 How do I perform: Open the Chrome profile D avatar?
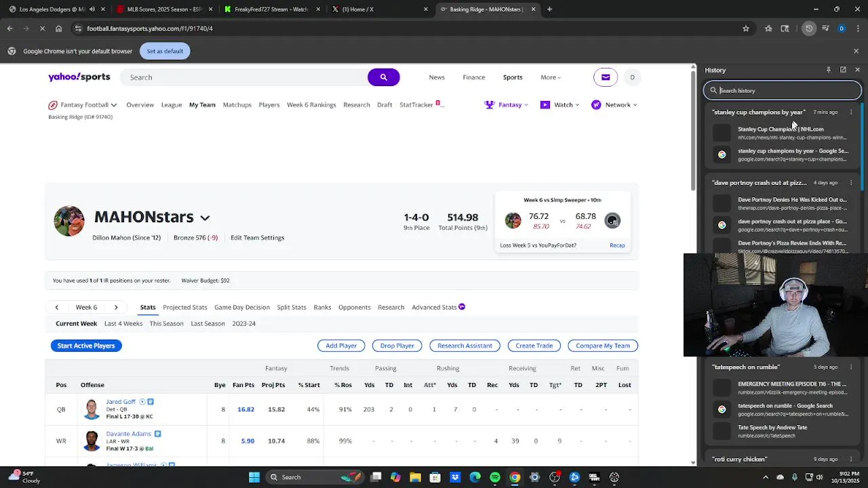[842, 28]
